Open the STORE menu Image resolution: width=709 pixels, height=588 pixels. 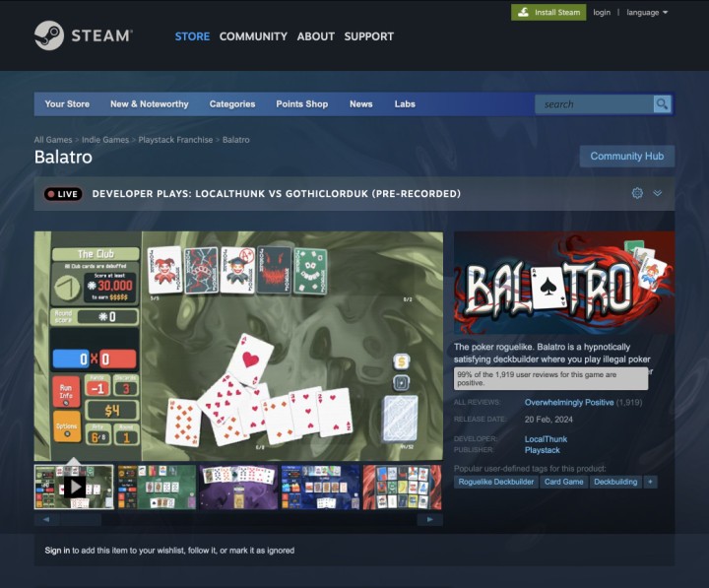tap(192, 36)
